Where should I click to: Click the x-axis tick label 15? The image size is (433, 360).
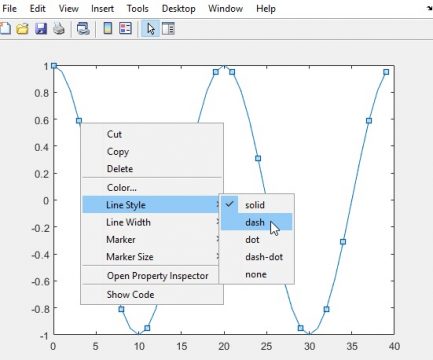181,346
